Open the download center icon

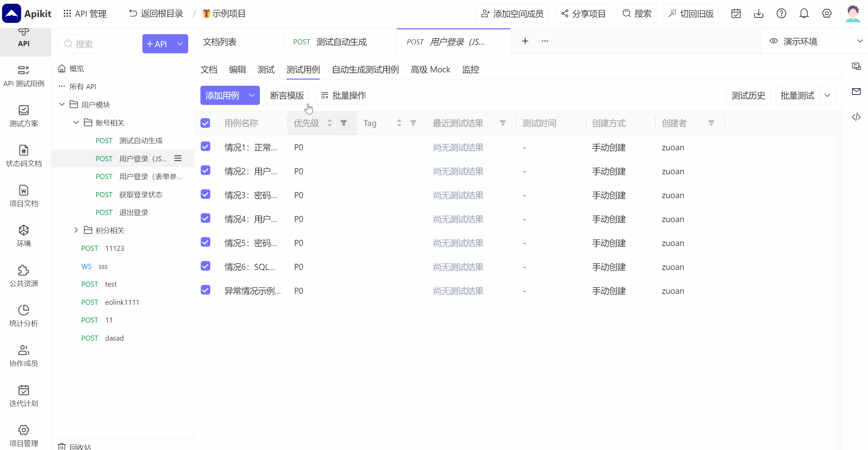click(x=759, y=13)
